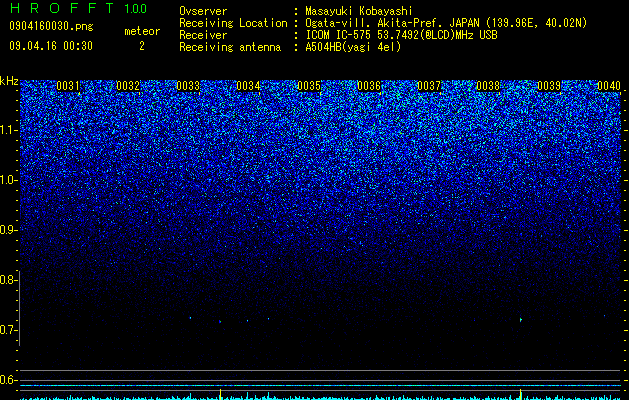
Task: Select the 0034 time marker label
Action: 248,86
